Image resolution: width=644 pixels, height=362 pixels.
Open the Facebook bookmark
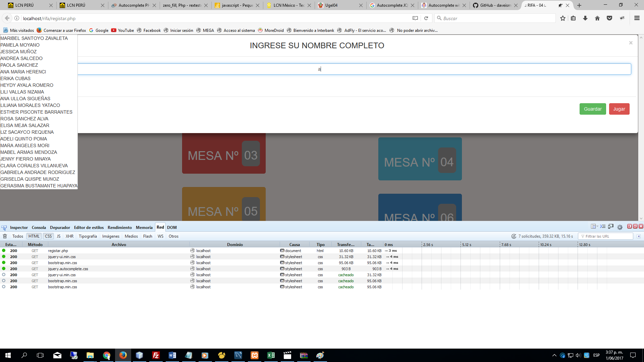pyautogui.click(x=149, y=31)
